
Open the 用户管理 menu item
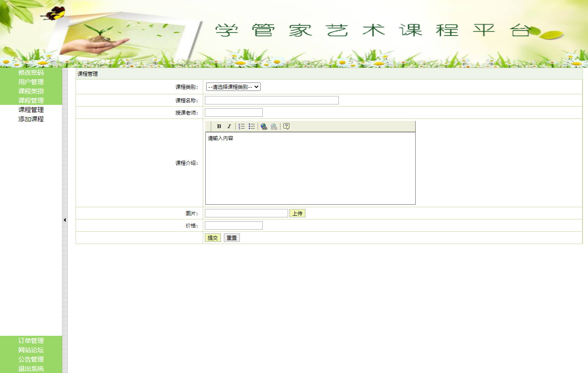coord(30,82)
